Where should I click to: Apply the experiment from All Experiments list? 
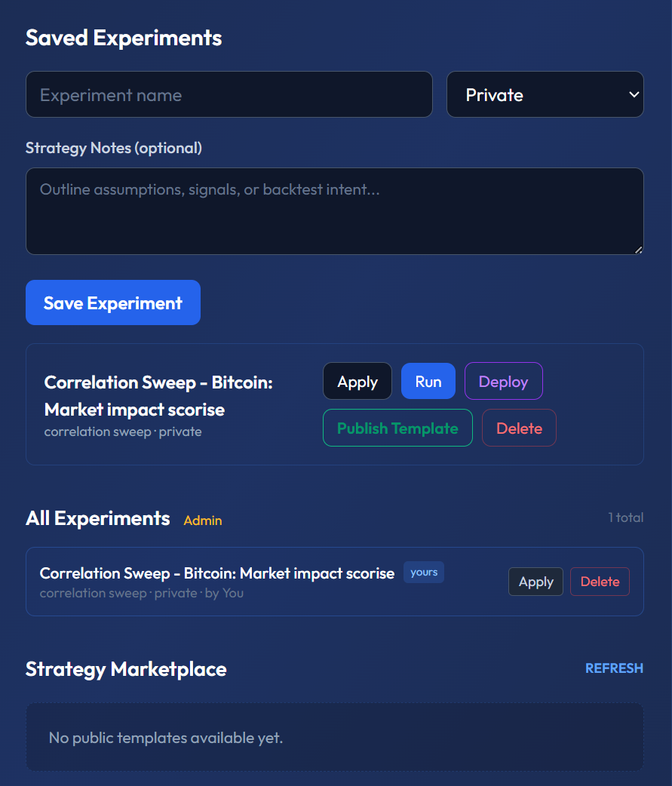[x=535, y=581]
